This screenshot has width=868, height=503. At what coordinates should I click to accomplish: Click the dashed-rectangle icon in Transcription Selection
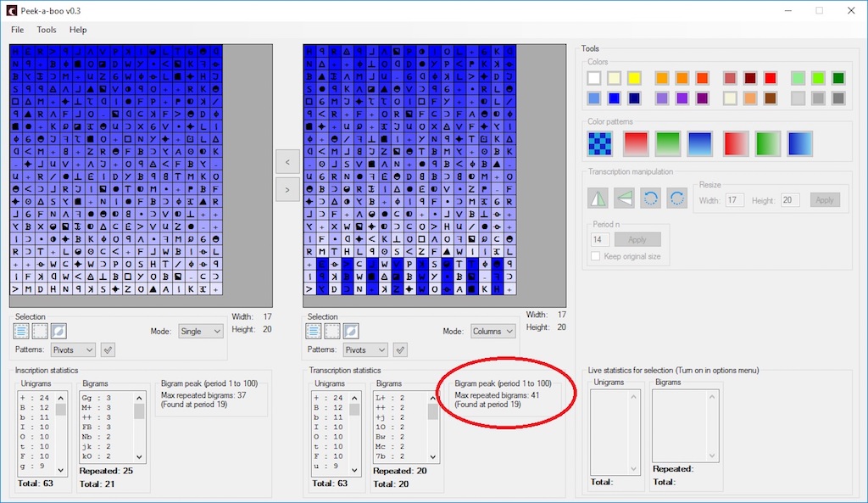[x=332, y=332]
